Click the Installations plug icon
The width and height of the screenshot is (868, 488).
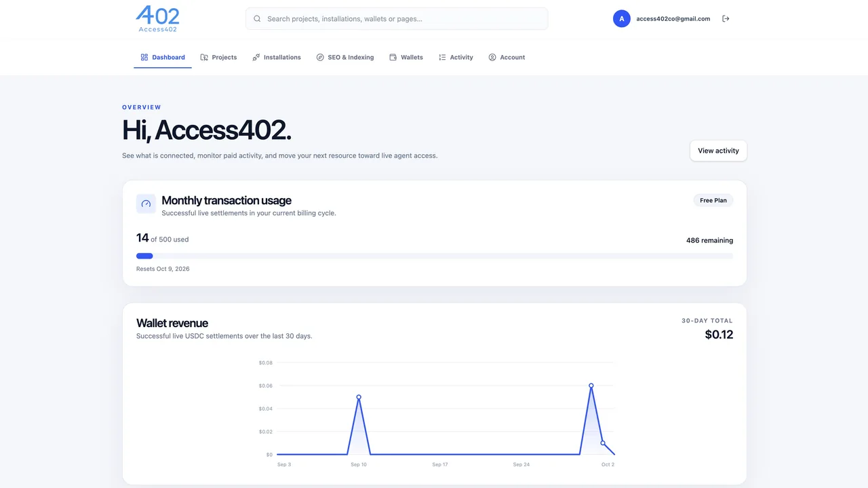click(x=256, y=58)
